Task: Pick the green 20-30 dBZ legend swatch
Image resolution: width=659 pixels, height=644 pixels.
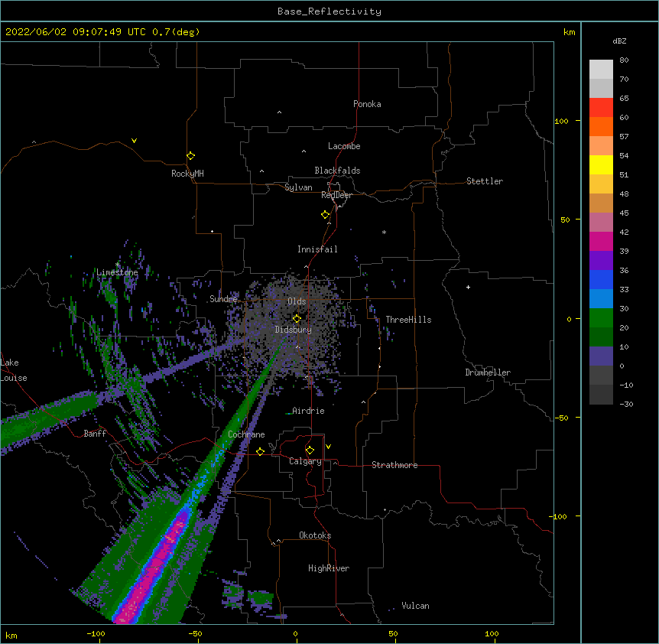Action: point(601,318)
